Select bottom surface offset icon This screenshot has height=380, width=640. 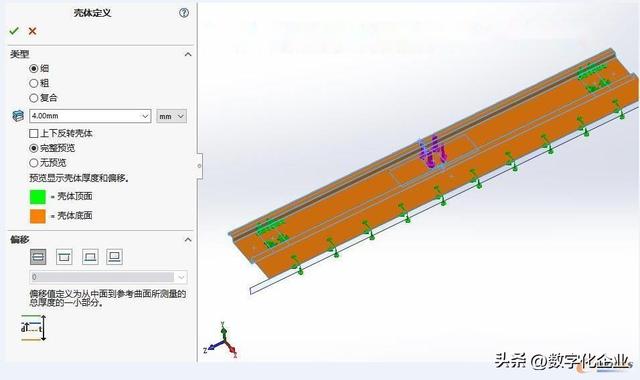pyautogui.click(x=90, y=257)
